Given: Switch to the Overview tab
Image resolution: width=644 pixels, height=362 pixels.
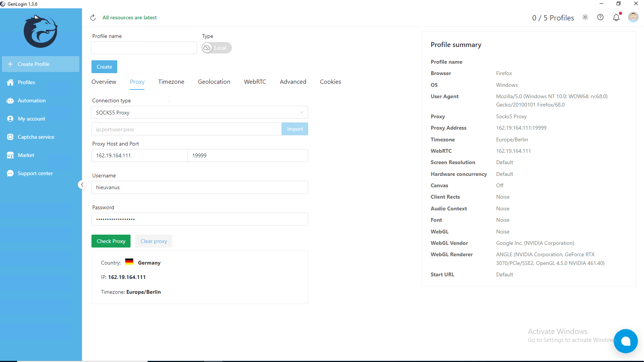Looking at the screenshot, I should 104,82.
